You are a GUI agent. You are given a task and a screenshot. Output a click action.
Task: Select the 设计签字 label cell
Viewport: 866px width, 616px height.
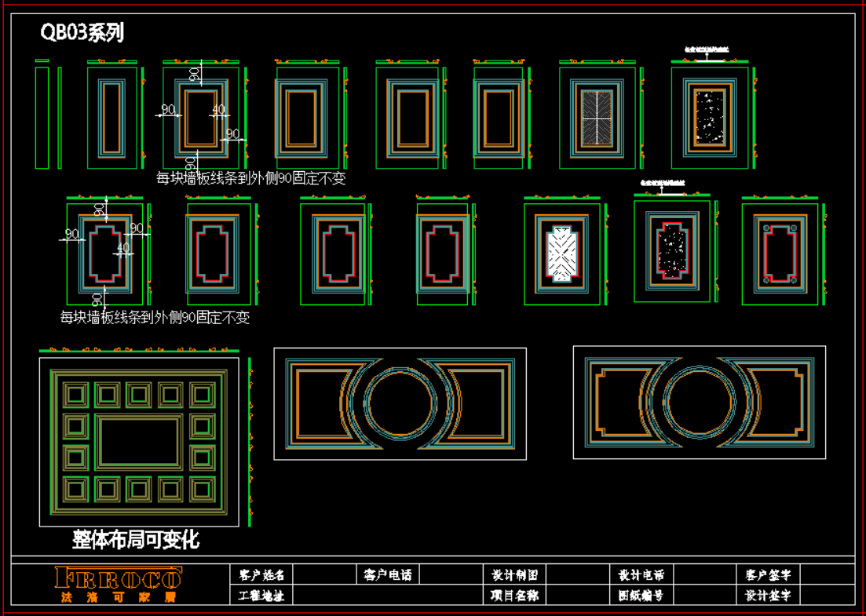pos(767,596)
